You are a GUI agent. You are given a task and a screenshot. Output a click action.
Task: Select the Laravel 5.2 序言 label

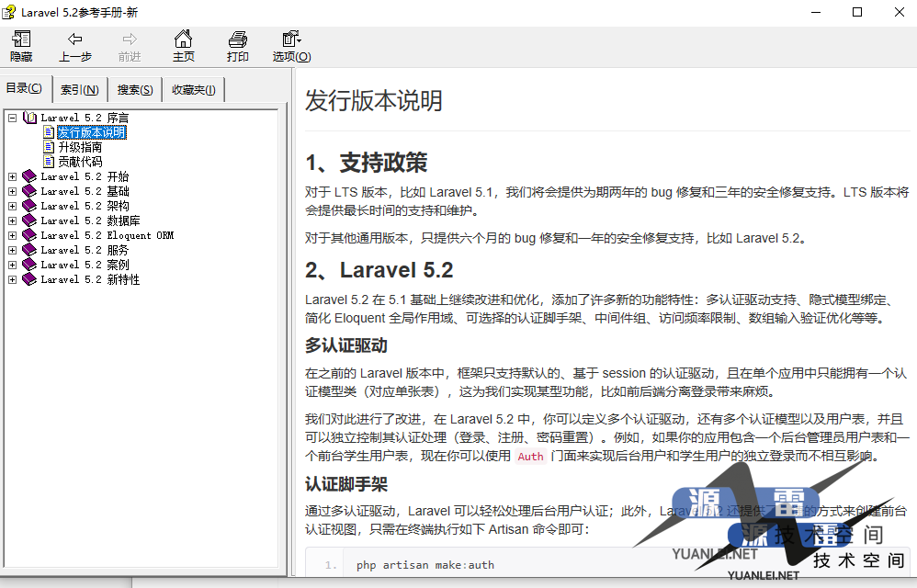(x=85, y=118)
